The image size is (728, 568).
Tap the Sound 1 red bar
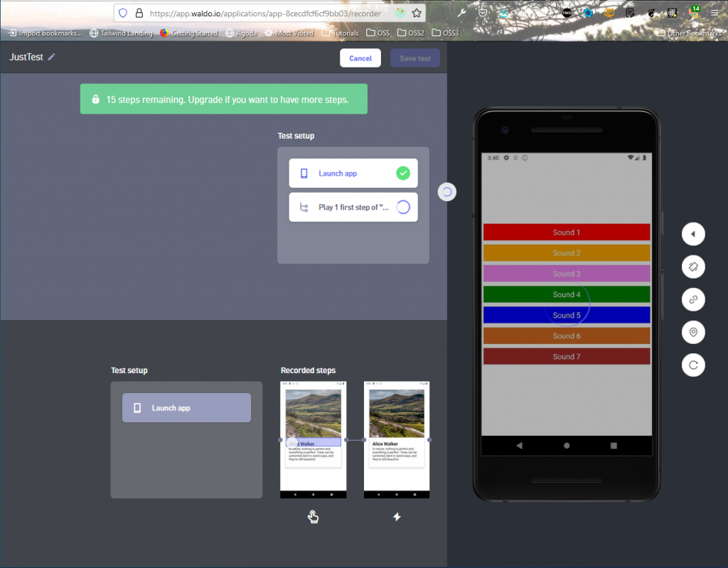(567, 232)
